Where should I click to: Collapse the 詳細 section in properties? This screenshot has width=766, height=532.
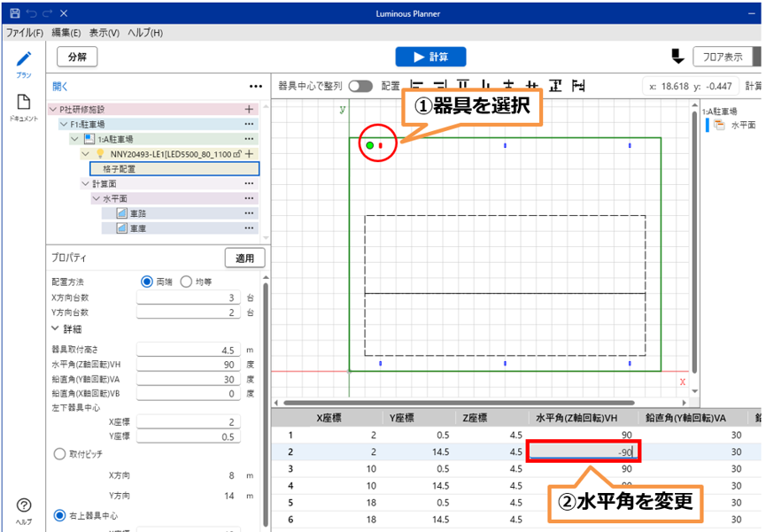coord(56,328)
